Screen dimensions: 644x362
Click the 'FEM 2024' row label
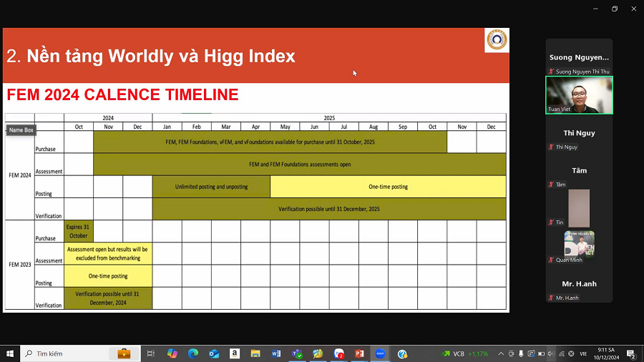pos(20,175)
